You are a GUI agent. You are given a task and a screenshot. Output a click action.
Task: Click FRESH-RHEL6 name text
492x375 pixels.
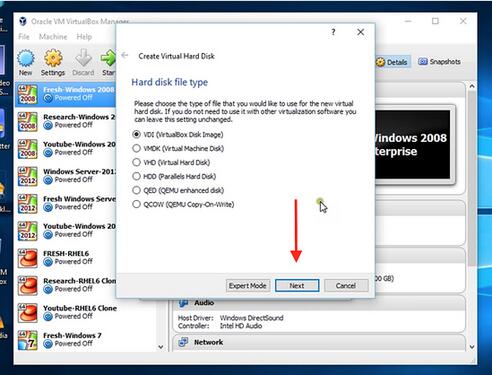(x=66, y=254)
